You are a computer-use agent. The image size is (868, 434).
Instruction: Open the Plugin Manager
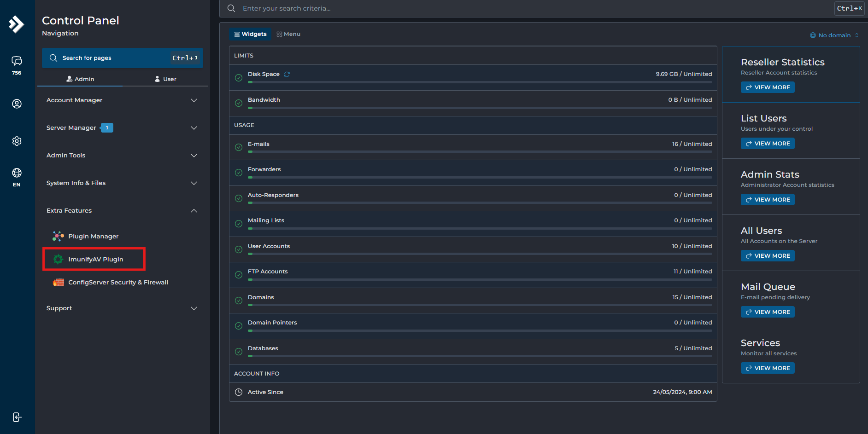[93, 236]
